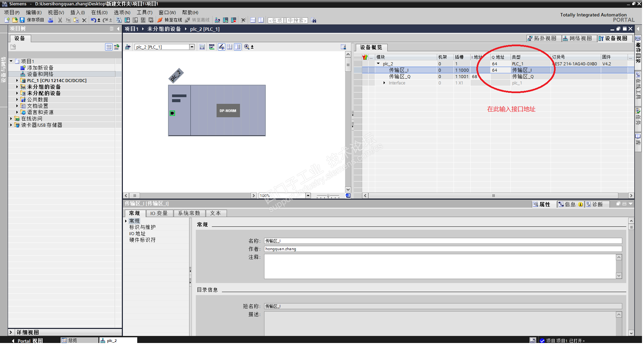This screenshot has width=644, height=345.
Task: Expand the 在线访问 tree node
Action: click(11, 119)
